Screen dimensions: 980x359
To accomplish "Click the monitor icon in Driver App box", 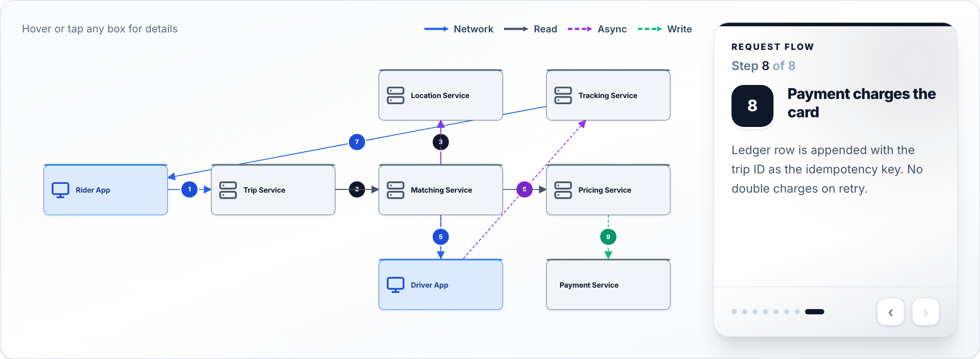I will coord(395,285).
